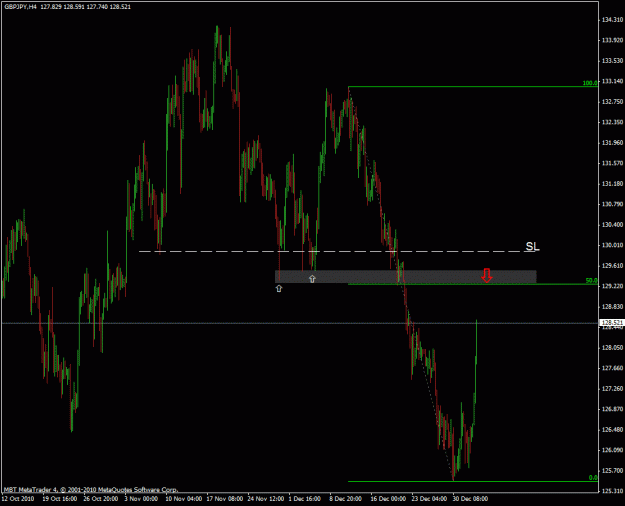Image resolution: width=625 pixels, height=506 pixels.
Task: Click the Fibonacci 100.0 level label
Action: click(x=590, y=83)
